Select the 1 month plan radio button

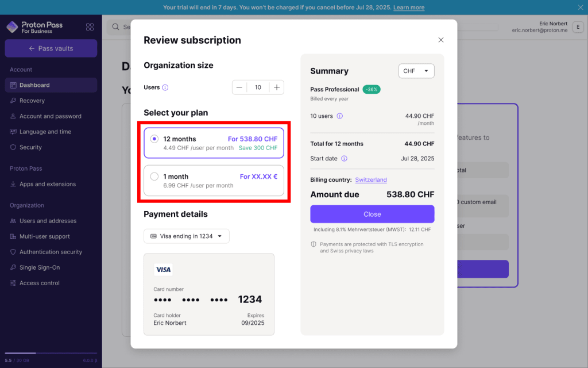click(153, 177)
